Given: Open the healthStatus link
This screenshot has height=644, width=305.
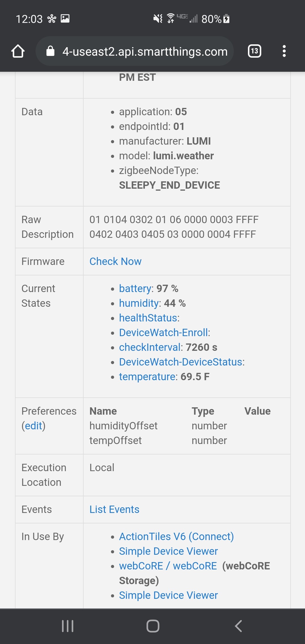Looking at the screenshot, I should tap(148, 318).
